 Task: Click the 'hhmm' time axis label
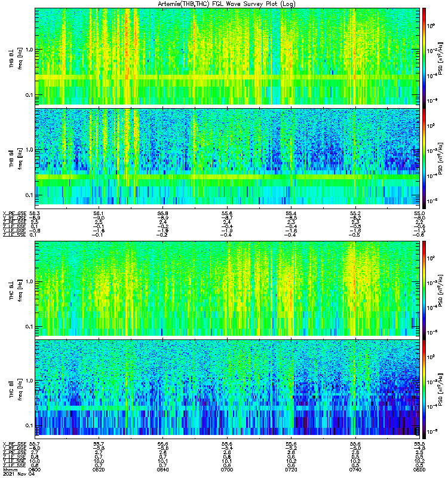10,470
